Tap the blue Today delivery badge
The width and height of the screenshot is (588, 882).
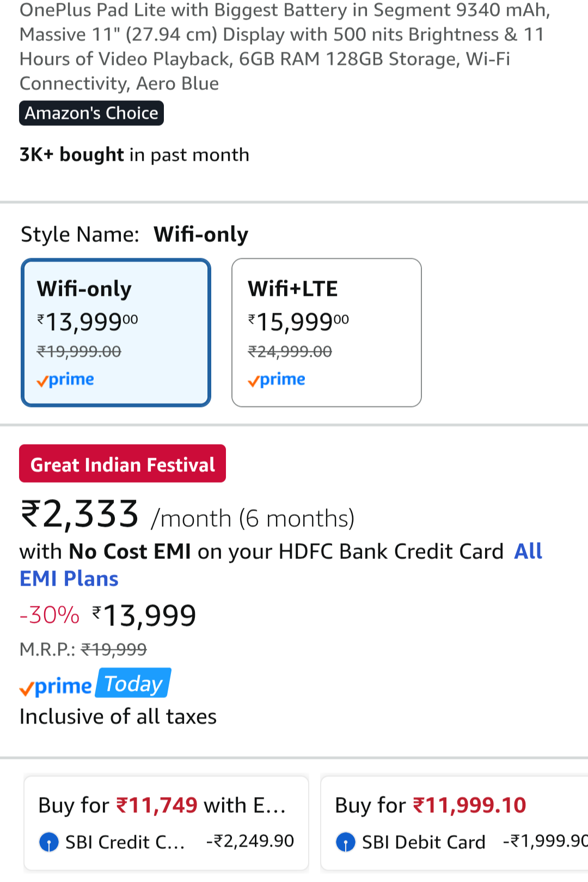click(x=133, y=683)
